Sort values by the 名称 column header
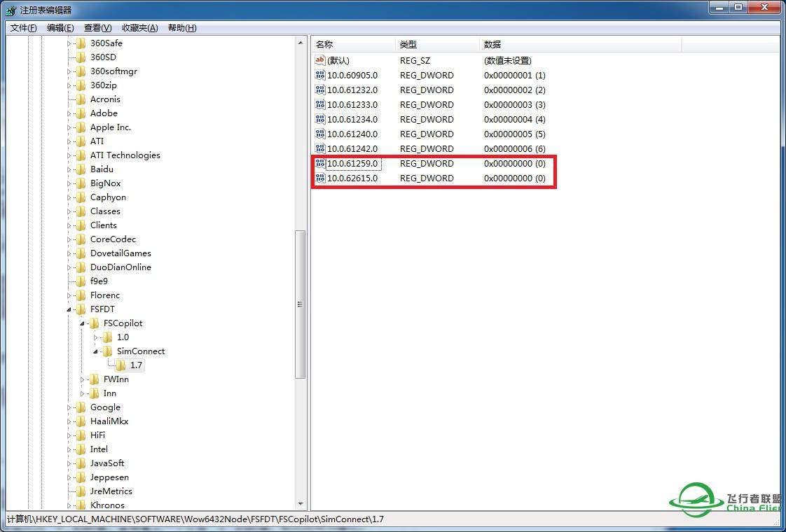 [353, 45]
